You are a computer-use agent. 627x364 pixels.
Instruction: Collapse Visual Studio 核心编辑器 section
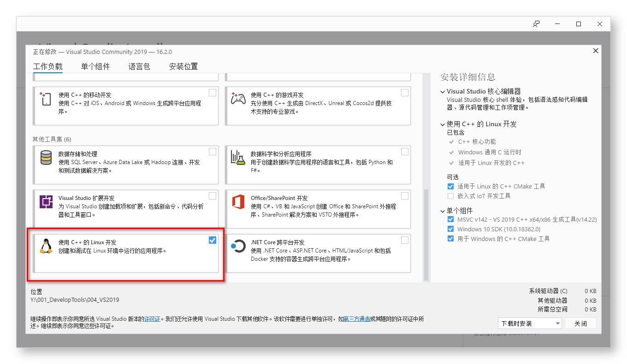tap(442, 91)
